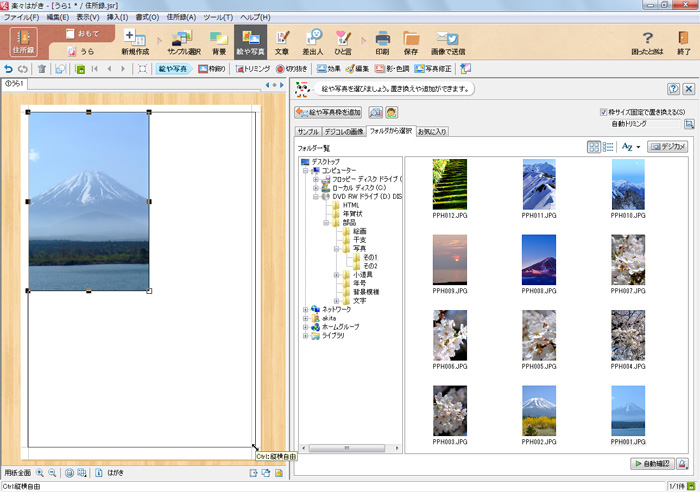Expand the ネットワーク tree node
Image resolution: width=700 pixels, height=492 pixels.
coord(305,310)
